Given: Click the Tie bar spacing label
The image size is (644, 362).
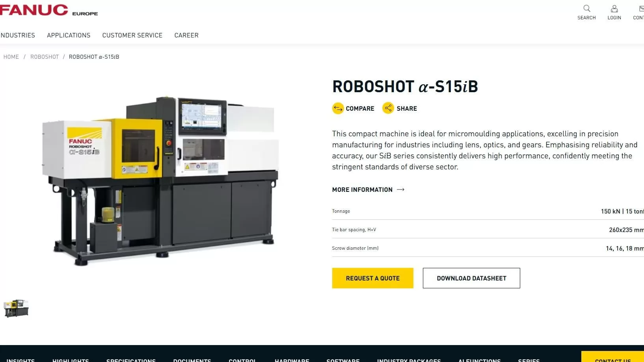Looking at the screenshot, I should click(x=354, y=230).
